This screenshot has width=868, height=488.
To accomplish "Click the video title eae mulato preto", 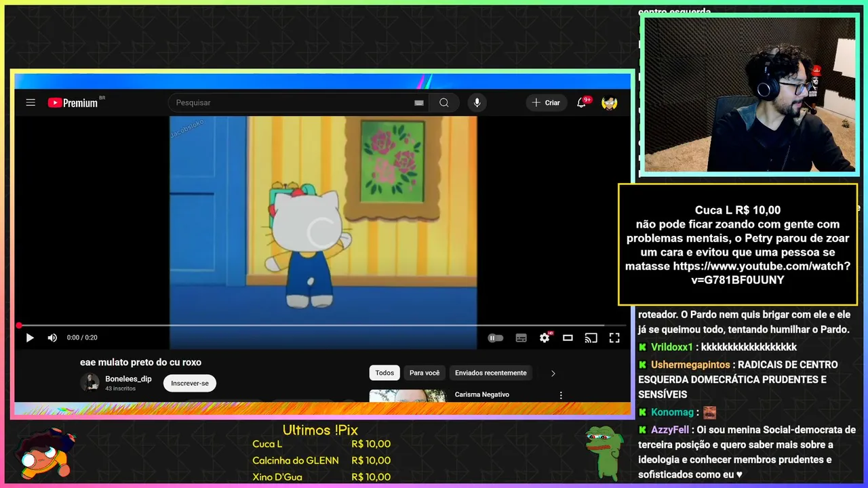I will point(140,362).
